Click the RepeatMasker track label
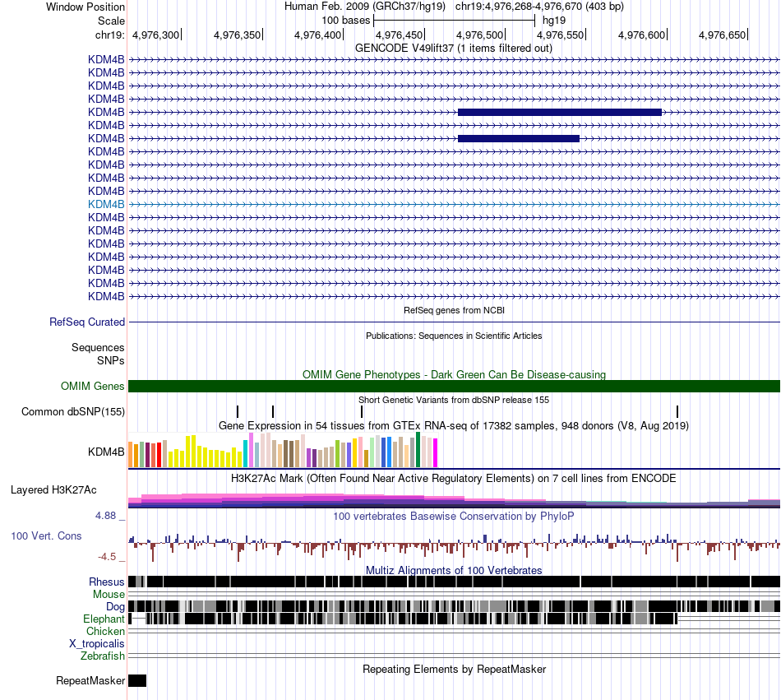 pyautogui.click(x=90, y=680)
